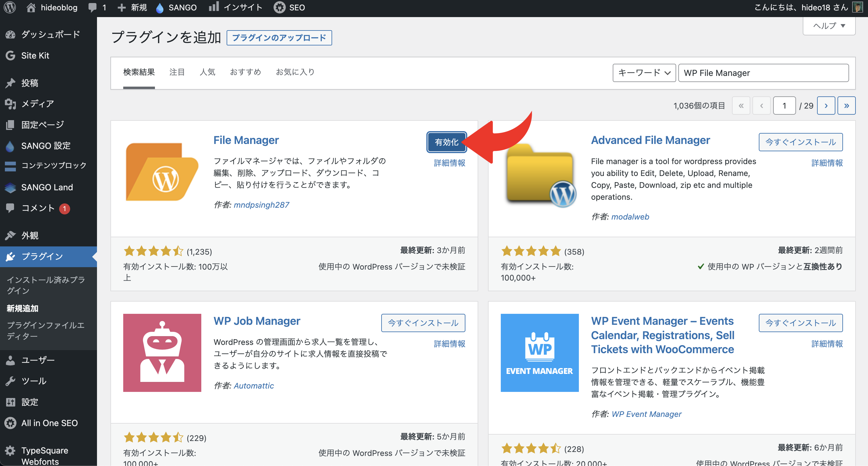Image resolution: width=868 pixels, height=466 pixels.
Task: Open WP Job Manager title link
Action: 257,321
